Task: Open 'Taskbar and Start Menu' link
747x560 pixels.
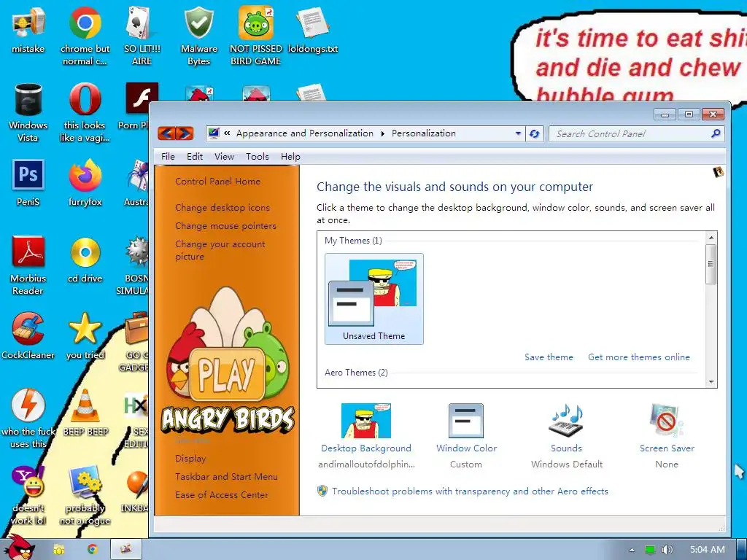Action: coord(226,477)
